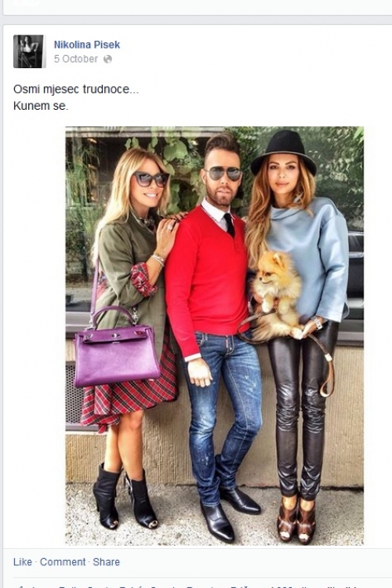Viewport: 392px width, 588px height.
Task: Like the post
Action: click(x=23, y=562)
